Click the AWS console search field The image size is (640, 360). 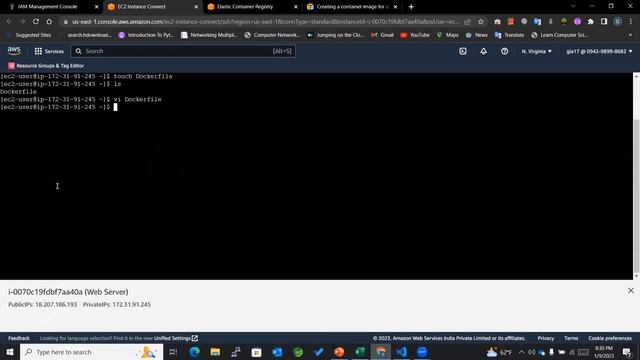pyautogui.click(x=183, y=51)
